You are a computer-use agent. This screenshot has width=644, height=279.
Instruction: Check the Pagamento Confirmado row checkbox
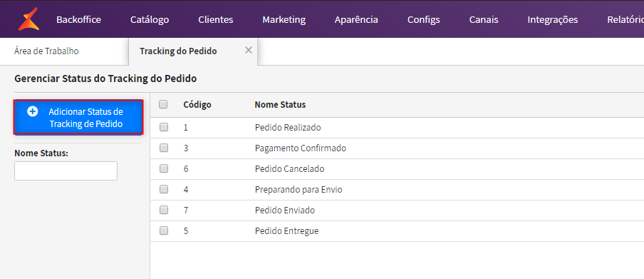164,148
